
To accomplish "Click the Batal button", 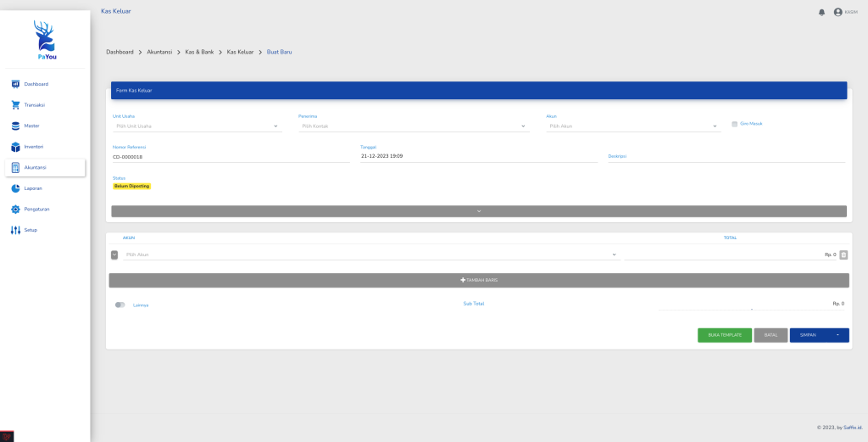I will (771, 335).
